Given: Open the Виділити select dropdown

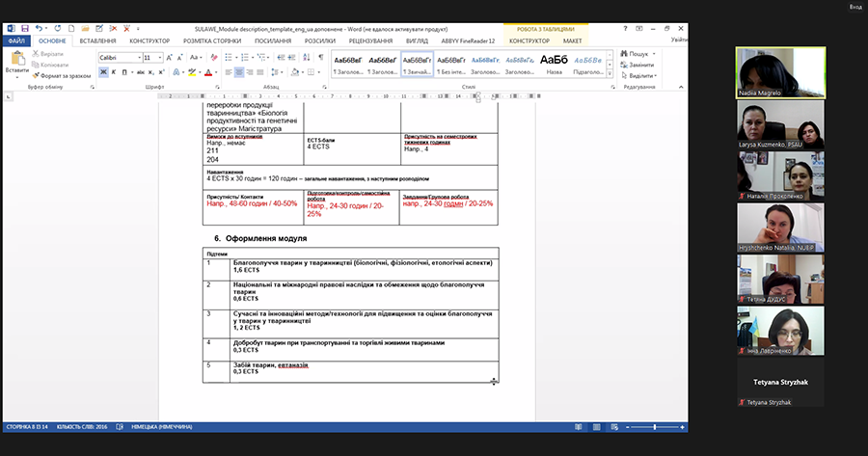Looking at the screenshot, I should (x=638, y=76).
